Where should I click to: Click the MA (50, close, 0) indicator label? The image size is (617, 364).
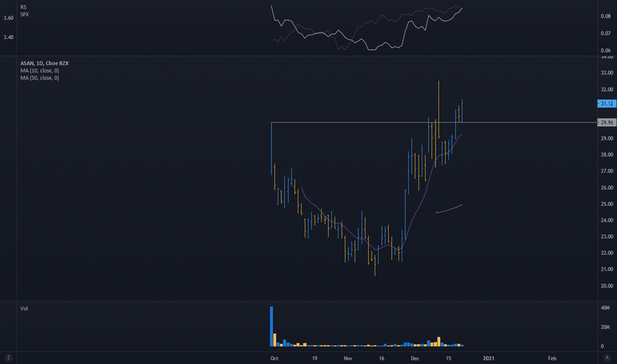pos(40,78)
